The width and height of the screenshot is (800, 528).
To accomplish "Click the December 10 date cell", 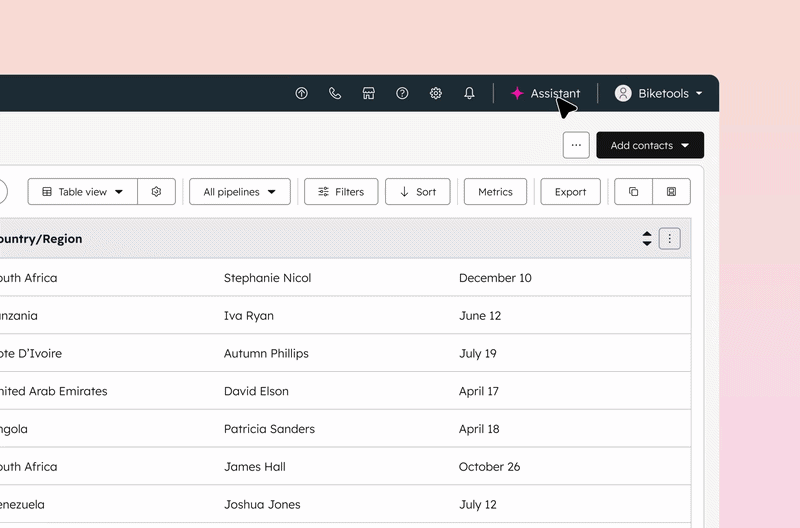I will click(495, 278).
